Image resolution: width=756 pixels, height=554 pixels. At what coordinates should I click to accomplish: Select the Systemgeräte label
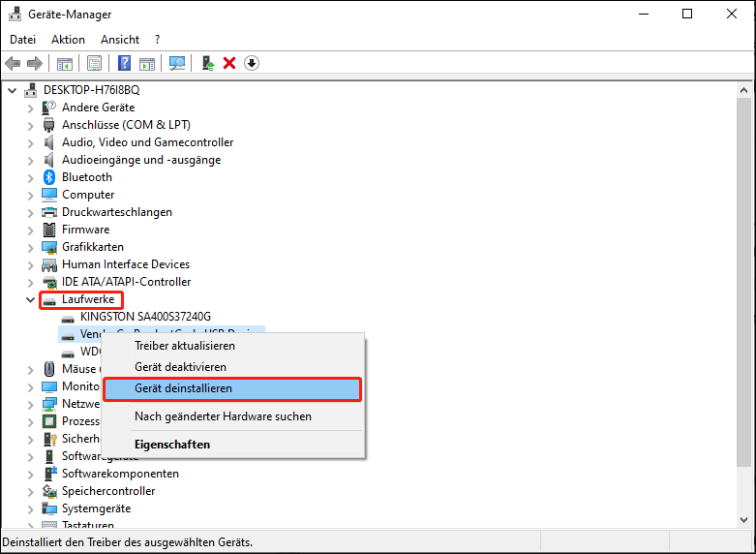tap(97, 508)
